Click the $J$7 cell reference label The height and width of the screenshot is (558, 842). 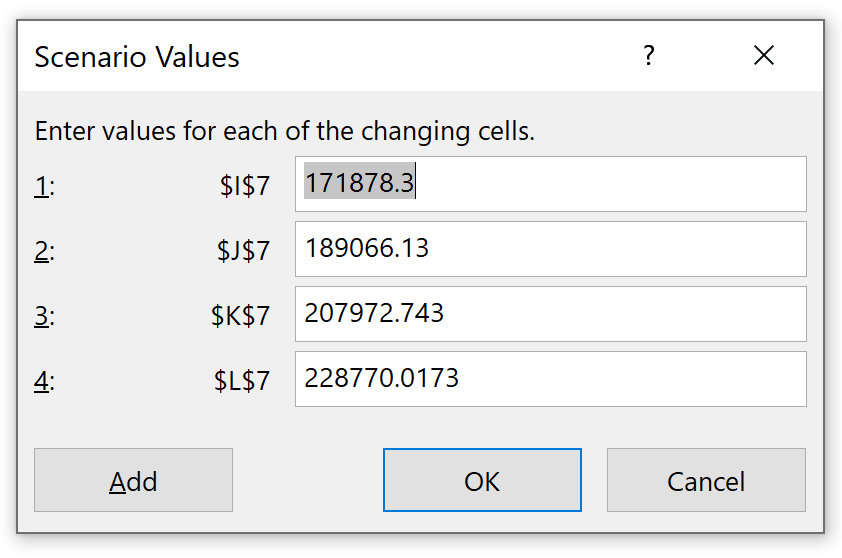(x=244, y=250)
